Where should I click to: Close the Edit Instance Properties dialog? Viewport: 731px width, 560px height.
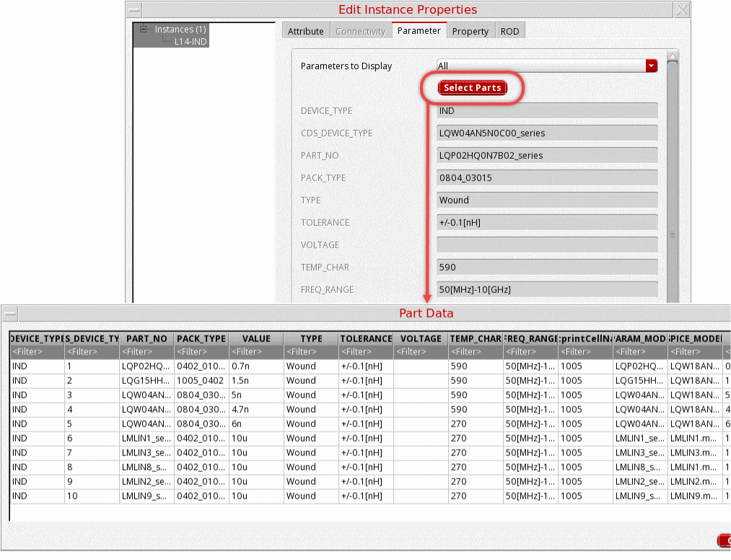pyautogui.click(x=681, y=10)
